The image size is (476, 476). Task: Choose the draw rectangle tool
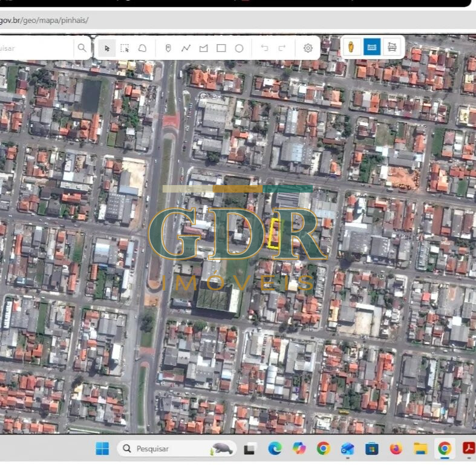[x=221, y=48]
